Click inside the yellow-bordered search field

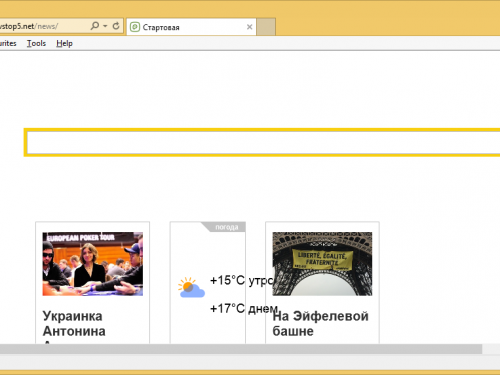pyautogui.click(x=263, y=142)
